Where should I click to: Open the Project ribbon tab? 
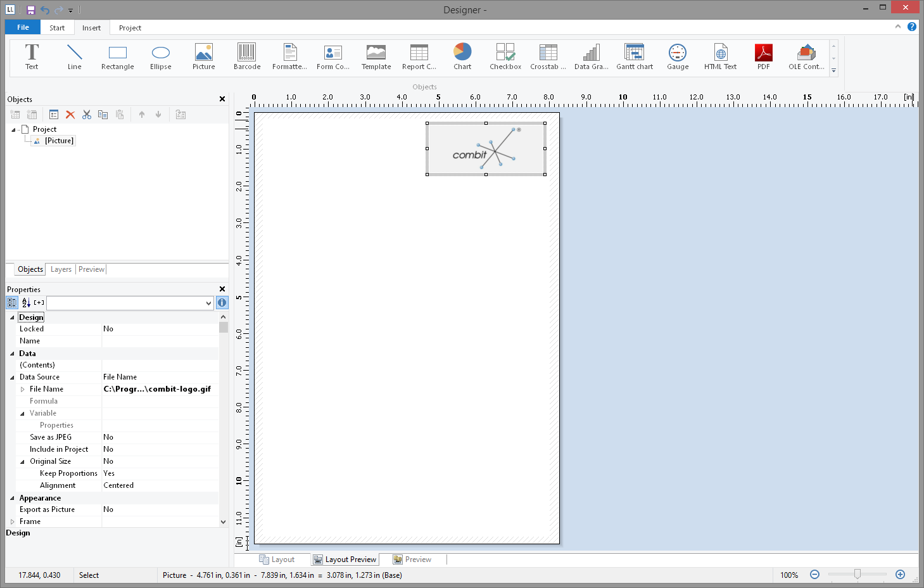[130, 28]
